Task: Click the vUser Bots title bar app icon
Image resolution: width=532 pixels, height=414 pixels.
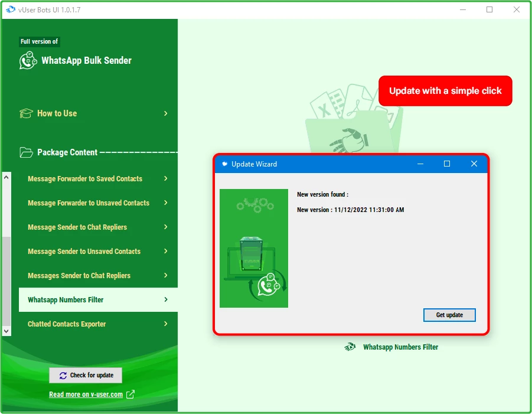Action: 11,9
